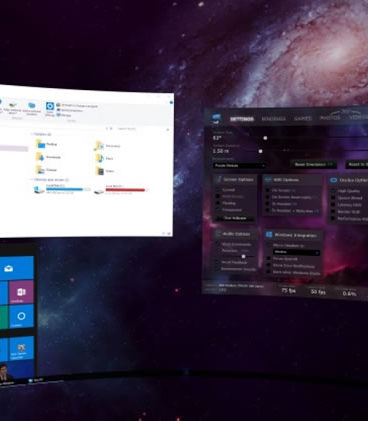Open the Environment dropdown list
Screen dimensions: 368x421
click(239, 165)
